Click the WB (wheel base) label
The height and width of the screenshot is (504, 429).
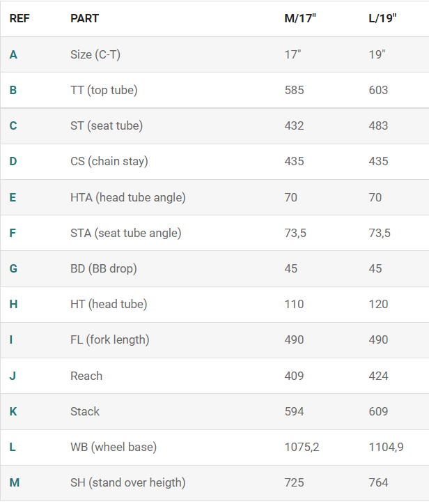coord(113,447)
